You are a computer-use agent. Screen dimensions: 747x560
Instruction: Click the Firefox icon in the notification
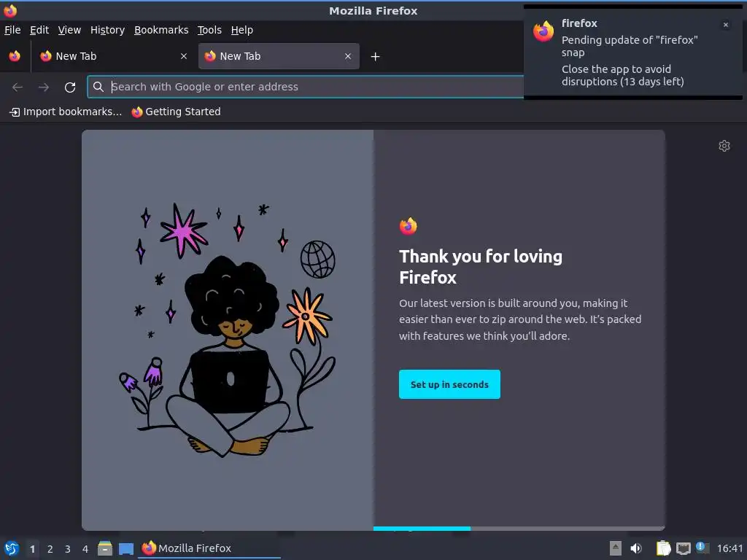[543, 31]
